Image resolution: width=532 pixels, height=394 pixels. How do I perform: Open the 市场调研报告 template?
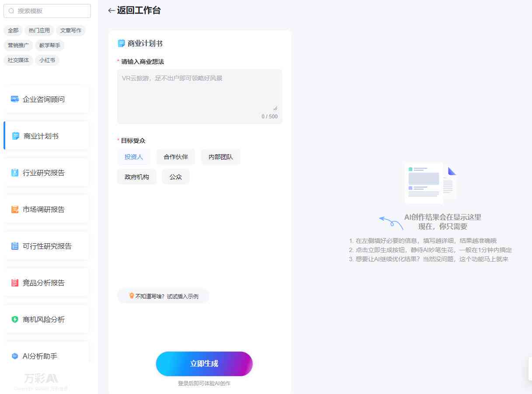coord(46,209)
